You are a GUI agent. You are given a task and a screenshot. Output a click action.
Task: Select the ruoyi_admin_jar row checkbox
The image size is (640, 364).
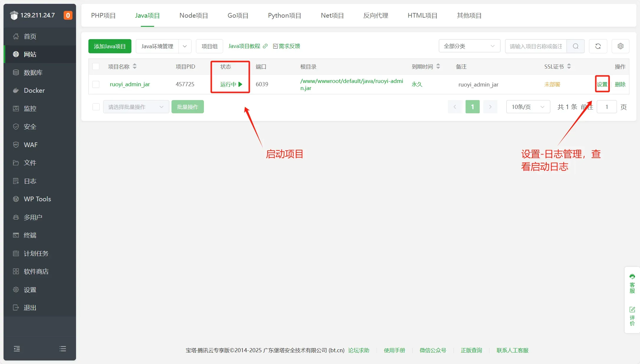(96, 84)
